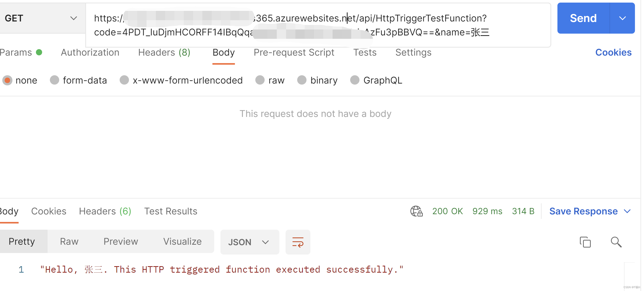Click the Raw response view tab
Viewport: 644px width, 291px height.
coord(69,242)
